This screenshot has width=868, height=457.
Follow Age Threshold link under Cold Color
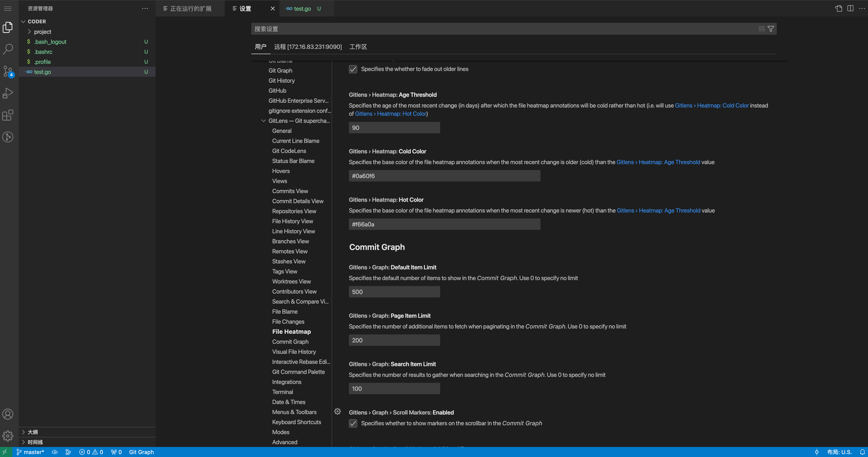pos(658,162)
